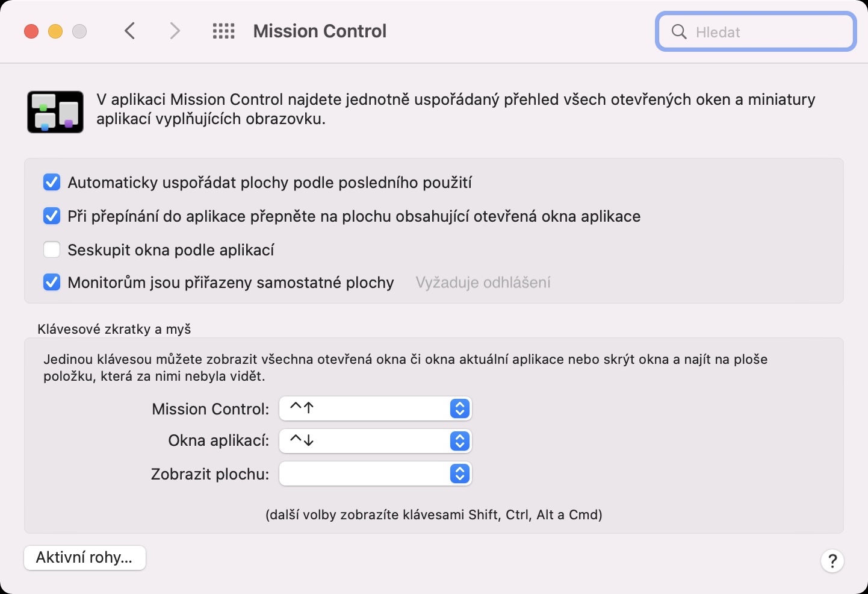Click the Aktivní rohy… button

click(x=85, y=557)
